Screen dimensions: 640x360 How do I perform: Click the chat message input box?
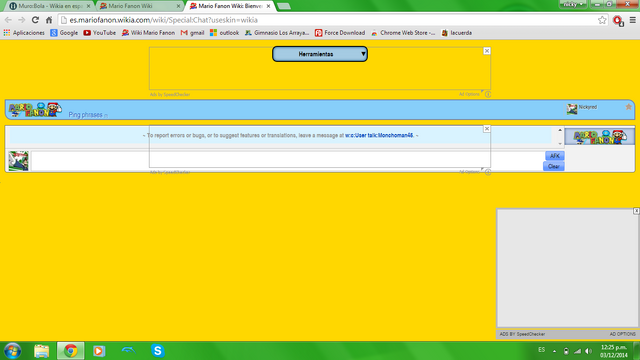tap(287, 161)
